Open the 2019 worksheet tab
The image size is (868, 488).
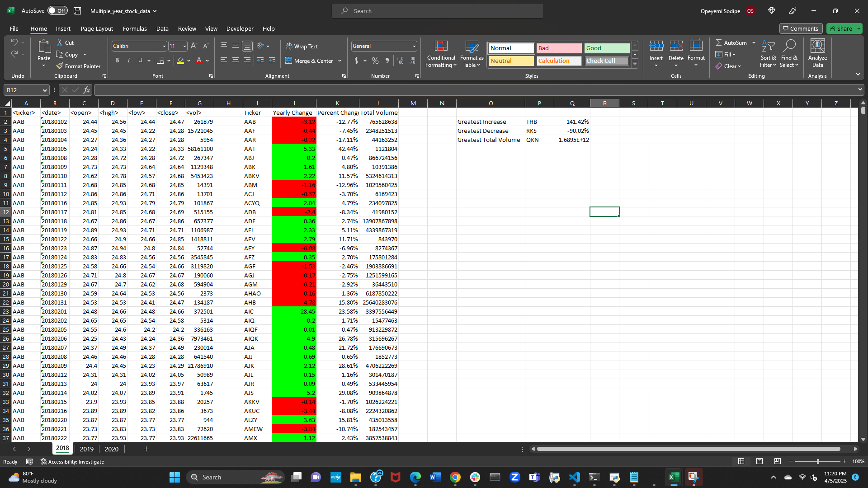(86, 449)
